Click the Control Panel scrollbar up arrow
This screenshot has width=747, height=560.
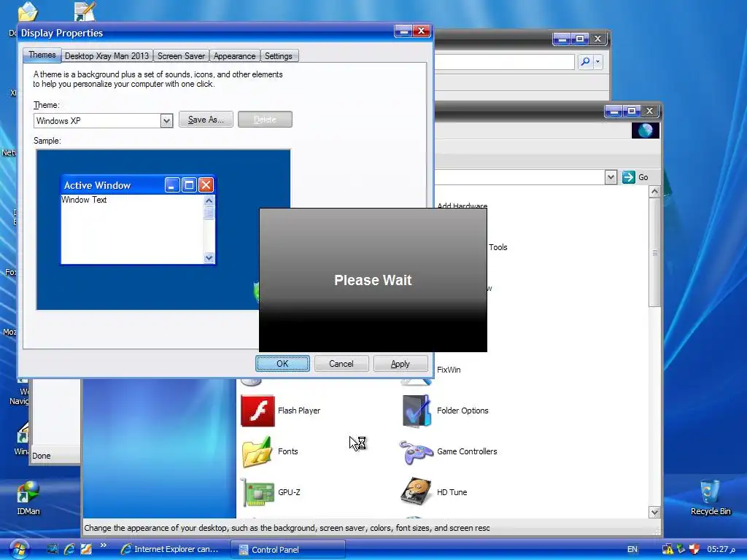654,192
